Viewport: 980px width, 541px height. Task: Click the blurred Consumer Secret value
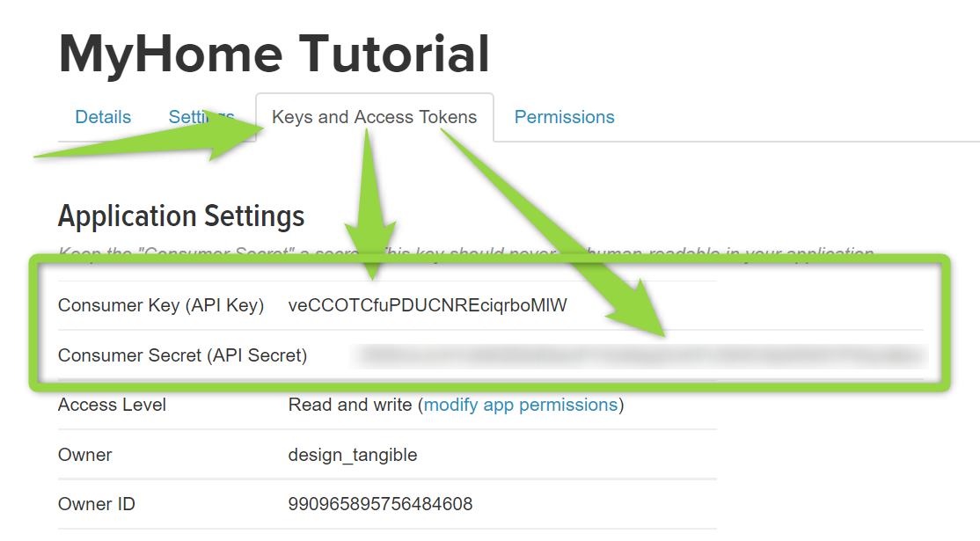639,355
